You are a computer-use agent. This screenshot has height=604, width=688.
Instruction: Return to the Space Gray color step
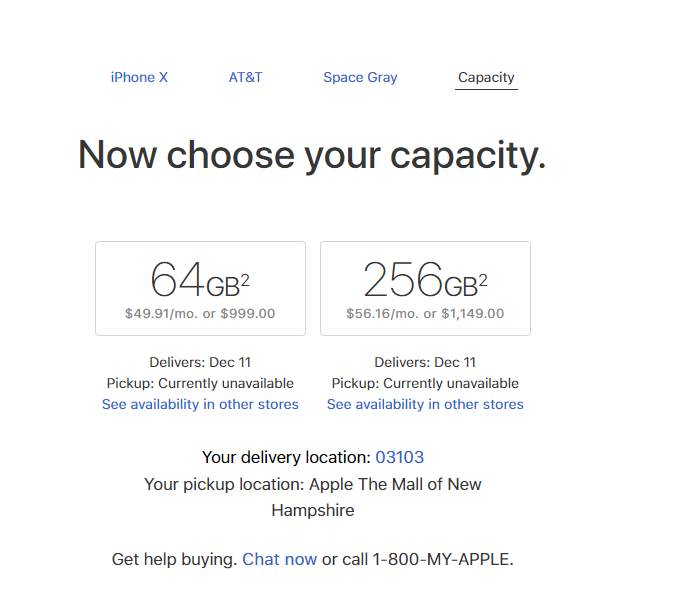pos(360,77)
